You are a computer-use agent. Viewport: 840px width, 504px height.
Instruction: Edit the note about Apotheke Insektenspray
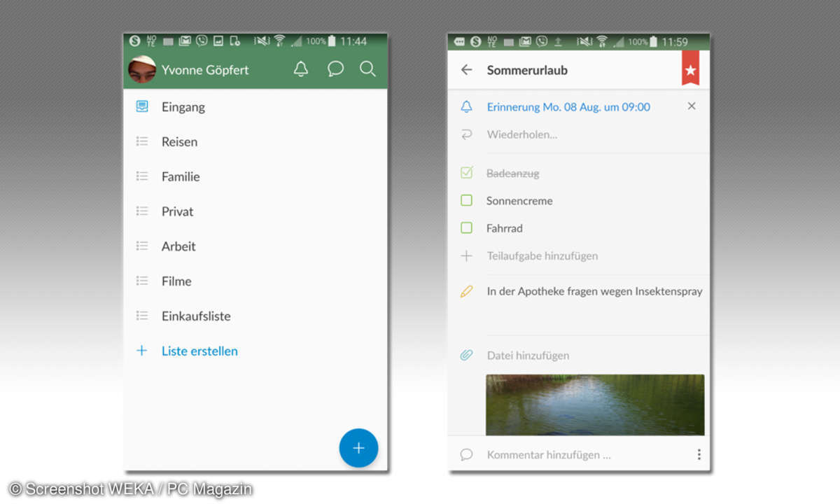tap(594, 291)
